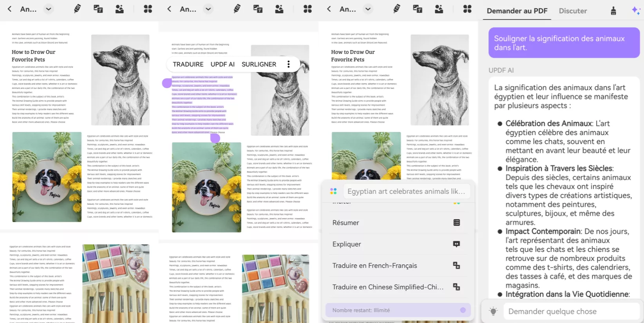
Task: Choose Résumer from the AI action list
Action: pyautogui.click(x=396, y=222)
